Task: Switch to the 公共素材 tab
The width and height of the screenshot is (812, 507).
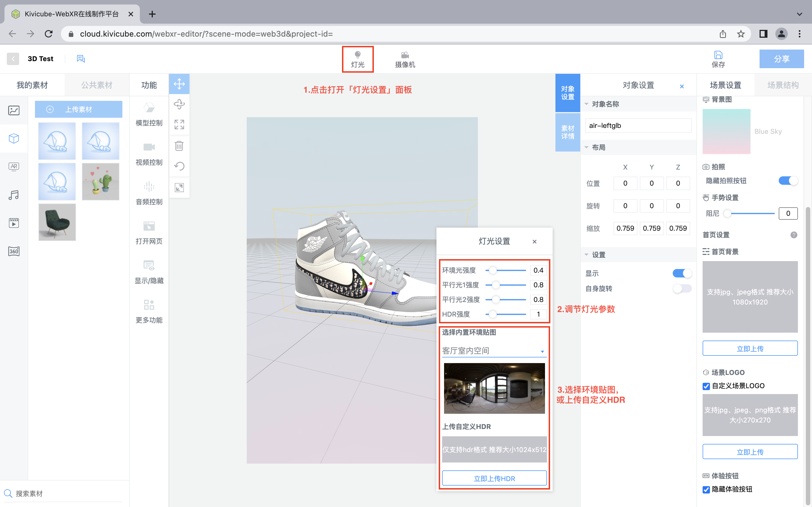Action: click(97, 85)
